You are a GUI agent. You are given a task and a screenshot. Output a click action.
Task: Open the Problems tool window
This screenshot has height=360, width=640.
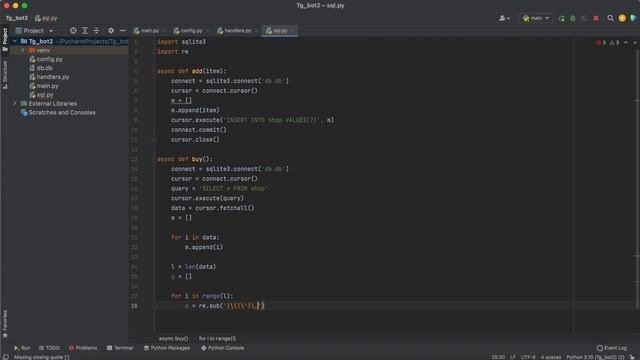coord(83,348)
